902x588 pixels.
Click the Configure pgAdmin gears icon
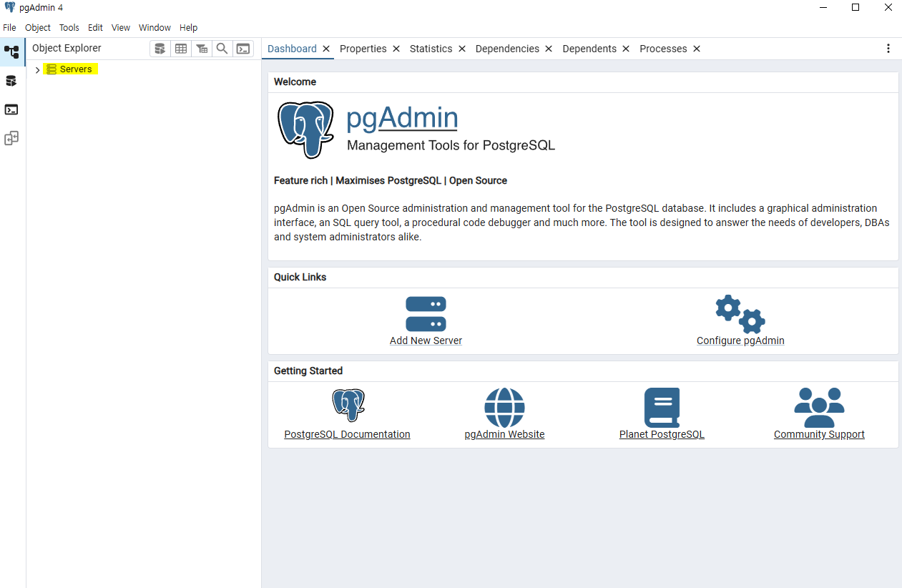[740, 314]
